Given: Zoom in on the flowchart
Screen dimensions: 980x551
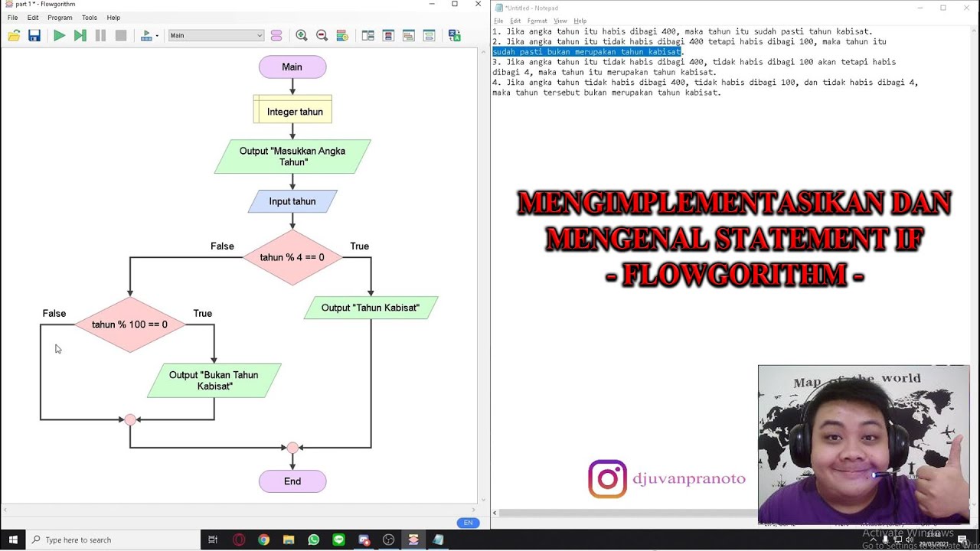Looking at the screenshot, I should pyautogui.click(x=302, y=35).
